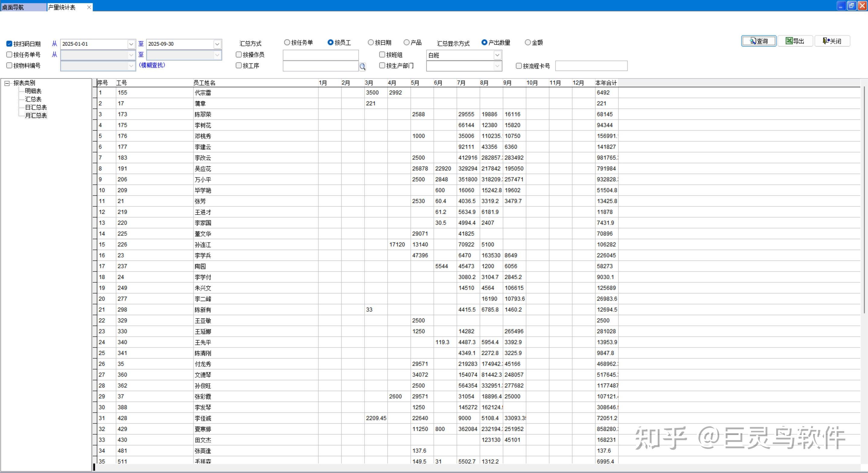Enable the 按任务单号 checkbox

[x=9, y=55]
